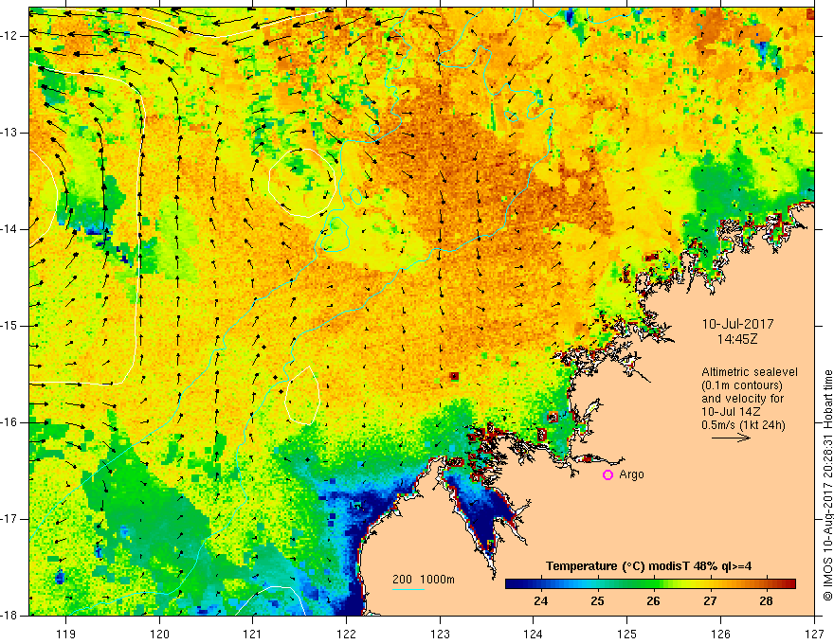Click the 122 longitude axis label
The height and width of the screenshot is (644, 834).
(346, 634)
